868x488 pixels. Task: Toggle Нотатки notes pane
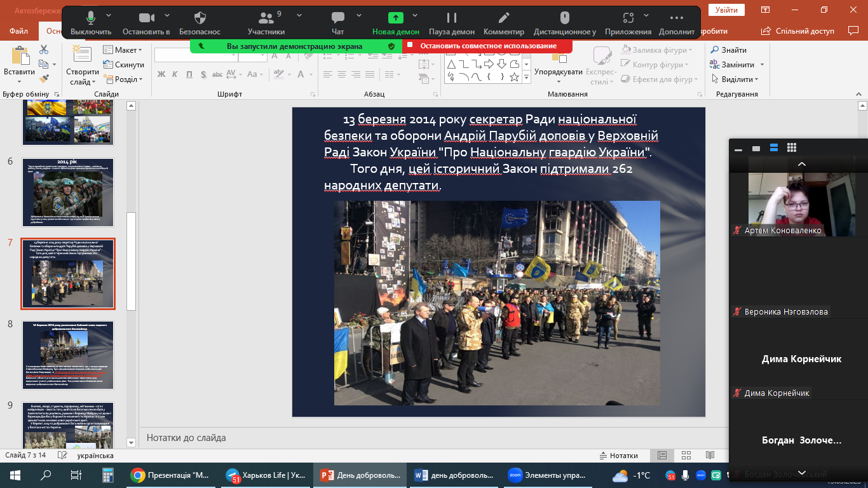click(618, 456)
